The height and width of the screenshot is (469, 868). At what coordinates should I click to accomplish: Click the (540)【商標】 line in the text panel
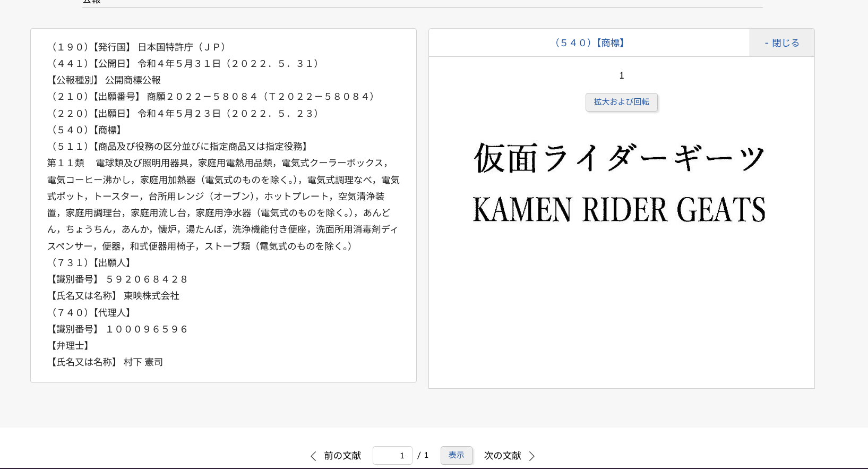(86, 130)
